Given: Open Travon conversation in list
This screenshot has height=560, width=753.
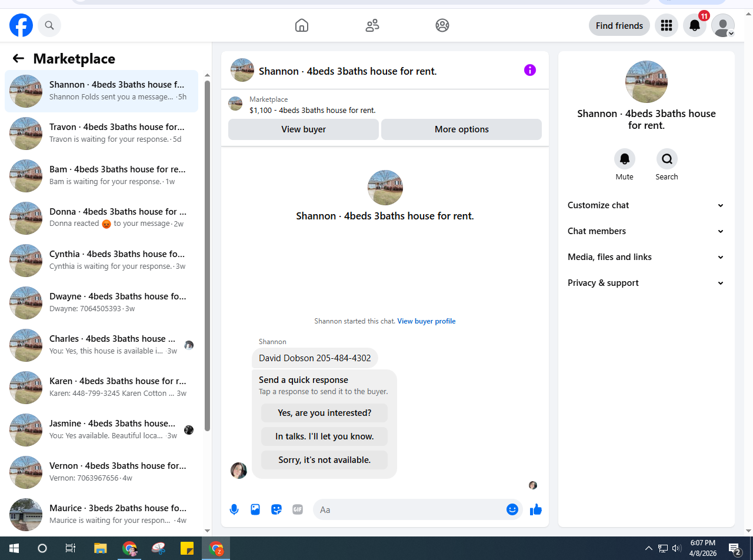Looking at the screenshot, I should pos(102,134).
